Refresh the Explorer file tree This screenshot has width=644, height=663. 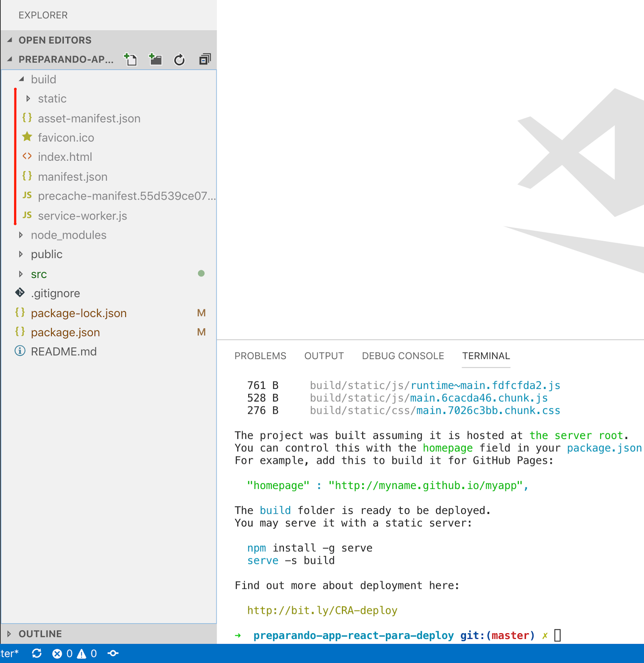coord(179,60)
